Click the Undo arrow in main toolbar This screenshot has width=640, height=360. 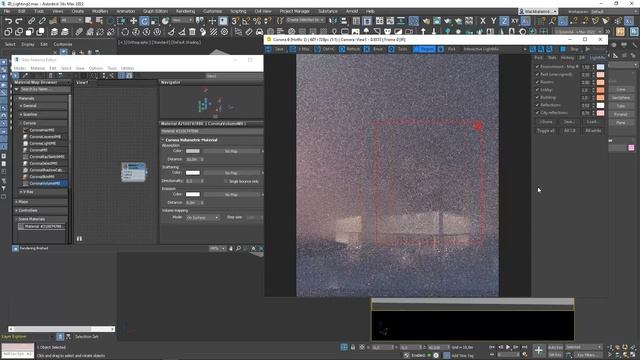[8, 20]
